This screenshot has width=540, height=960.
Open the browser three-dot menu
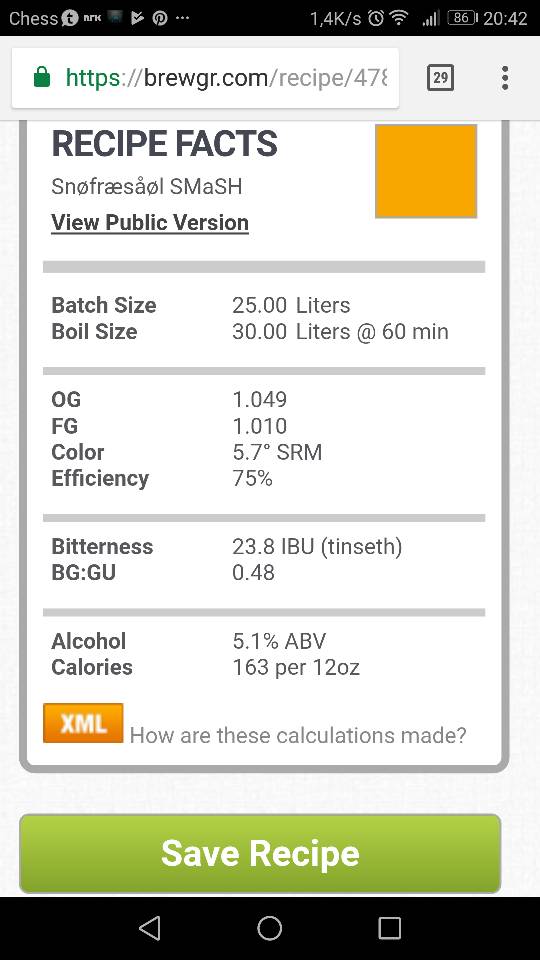[504, 78]
